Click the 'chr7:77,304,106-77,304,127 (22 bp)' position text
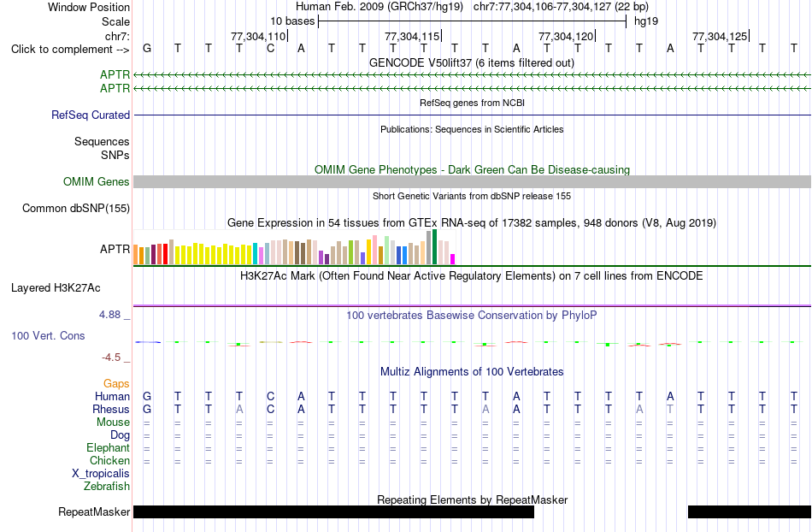This screenshot has height=532, width=812. (561, 7)
